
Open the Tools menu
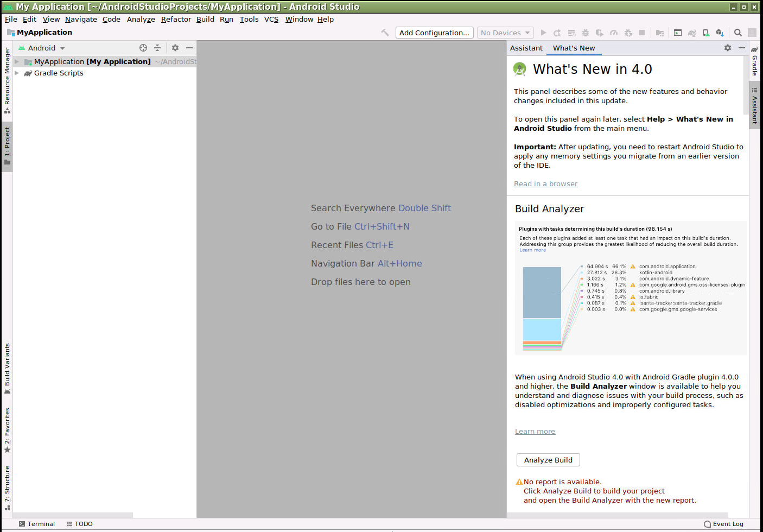249,19
